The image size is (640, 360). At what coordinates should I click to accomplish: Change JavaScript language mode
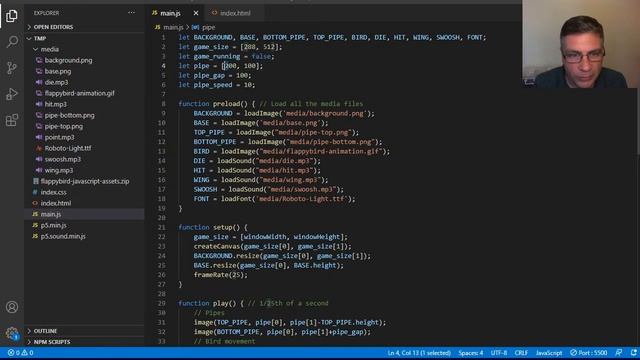coord(549,353)
